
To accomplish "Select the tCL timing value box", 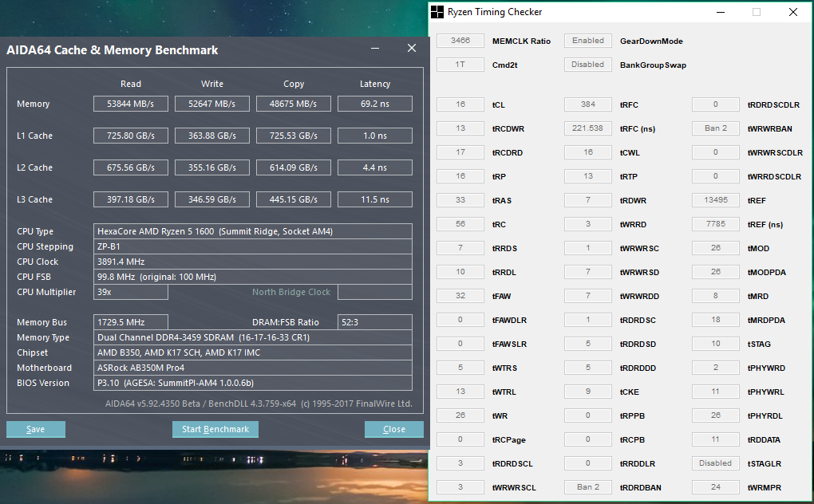I will coord(460,104).
